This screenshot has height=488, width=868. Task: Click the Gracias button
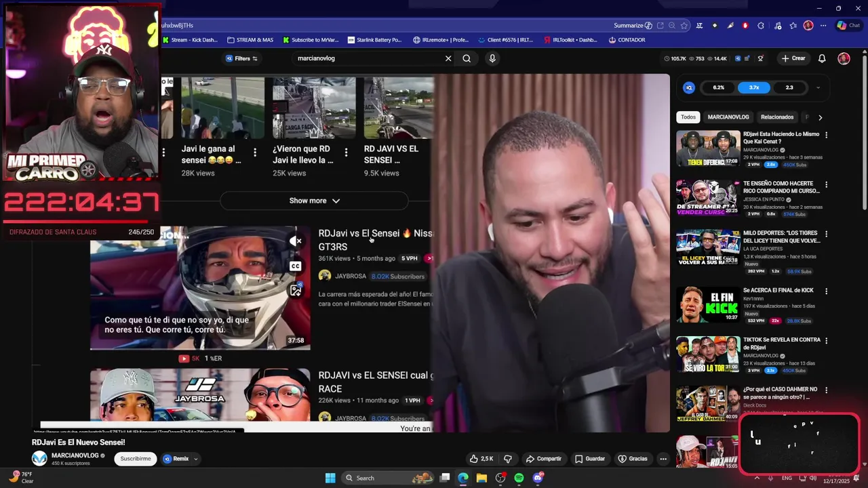point(633,459)
